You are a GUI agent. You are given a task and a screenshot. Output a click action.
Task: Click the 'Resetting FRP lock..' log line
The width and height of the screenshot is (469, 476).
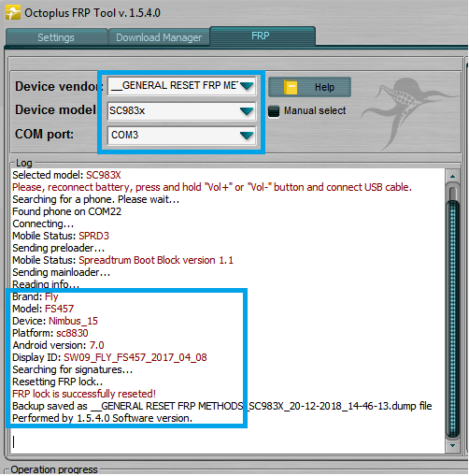click(58, 382)
